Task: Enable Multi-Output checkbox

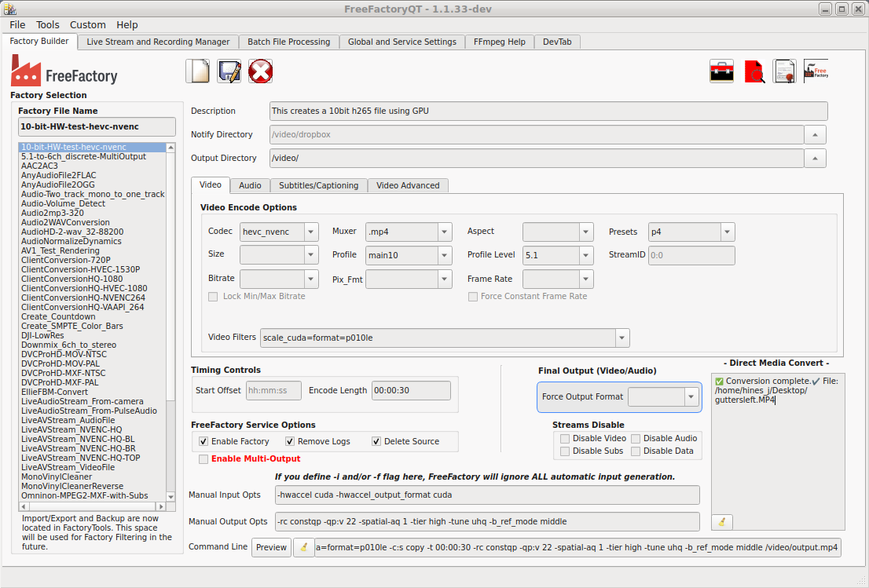Action: (203, 459)
